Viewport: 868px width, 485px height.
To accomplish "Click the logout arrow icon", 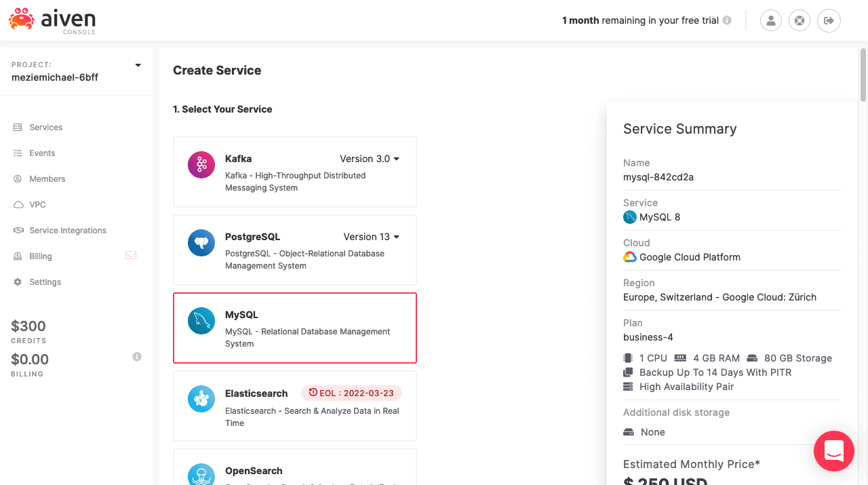I will point(829,20).
